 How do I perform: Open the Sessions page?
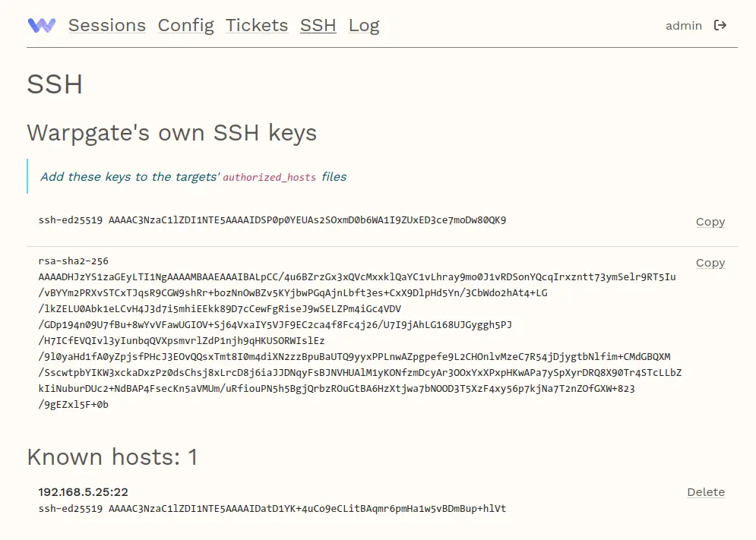tap(106, 25)
